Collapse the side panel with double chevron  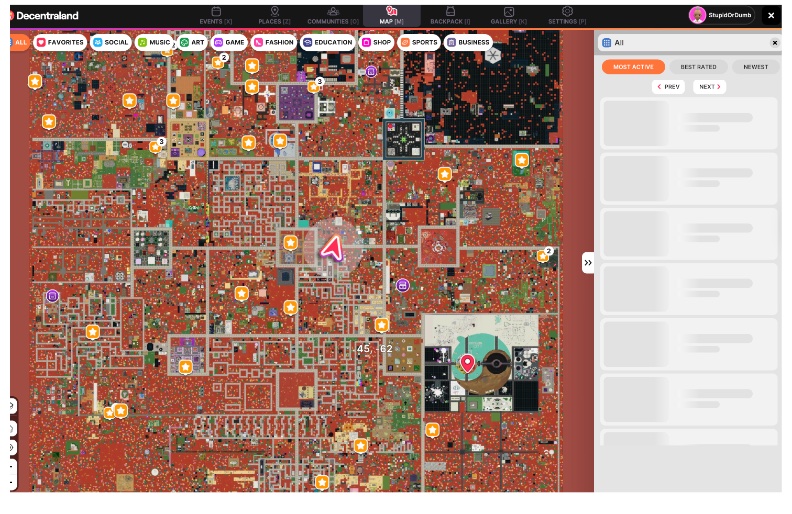point(588,263)
